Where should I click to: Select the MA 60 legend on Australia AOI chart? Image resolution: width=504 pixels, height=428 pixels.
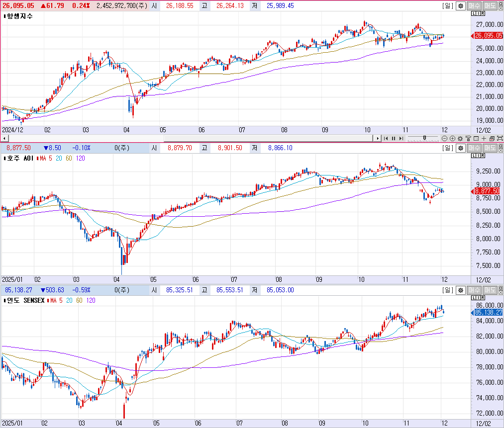(69, 158)
